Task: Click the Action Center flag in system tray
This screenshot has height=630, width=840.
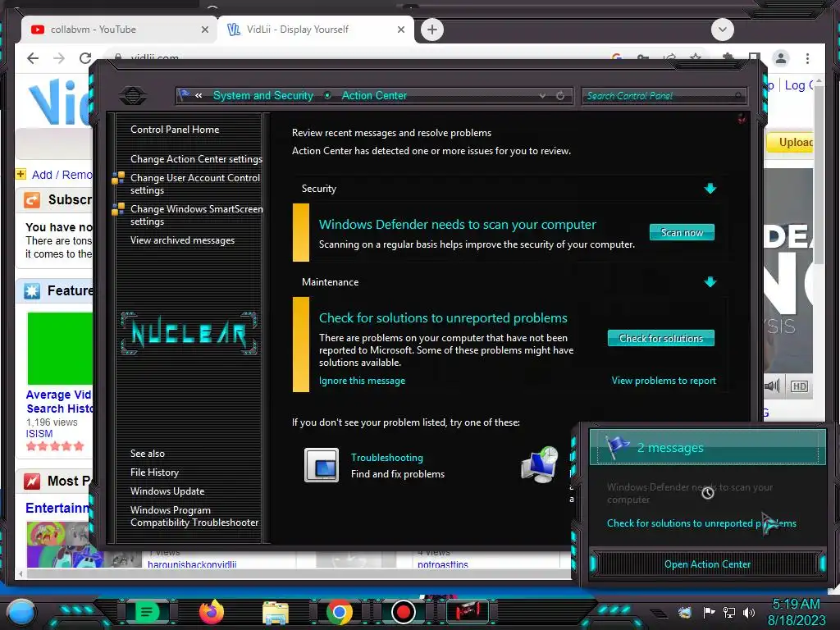Action: pos(709,612)
